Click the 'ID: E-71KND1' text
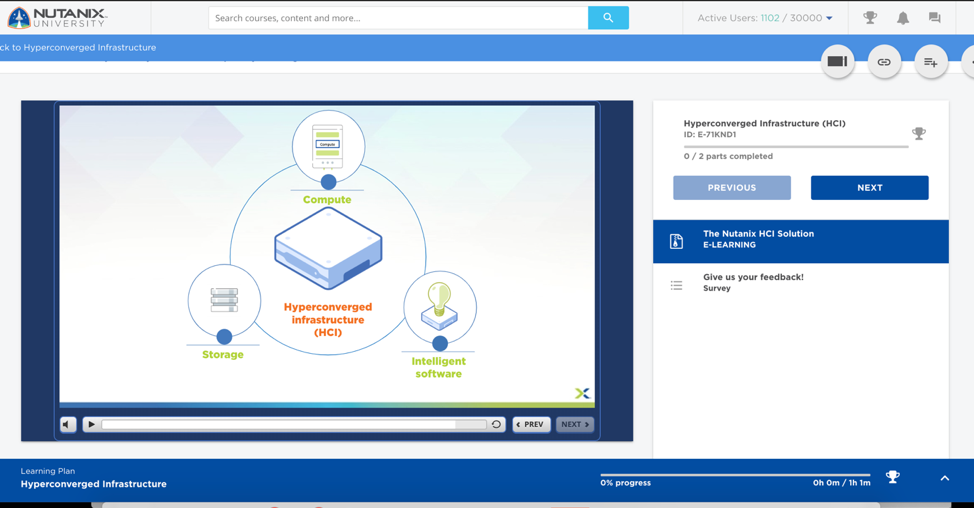 pyautogui.click(x=710, y=134)
